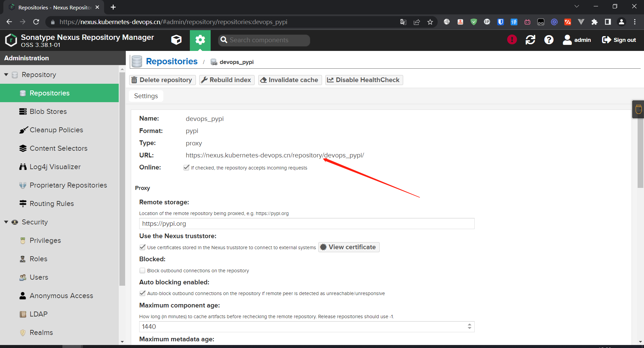The image size is (644, 348).
Task: Click the admin user account button
Action: pos(577,40)
